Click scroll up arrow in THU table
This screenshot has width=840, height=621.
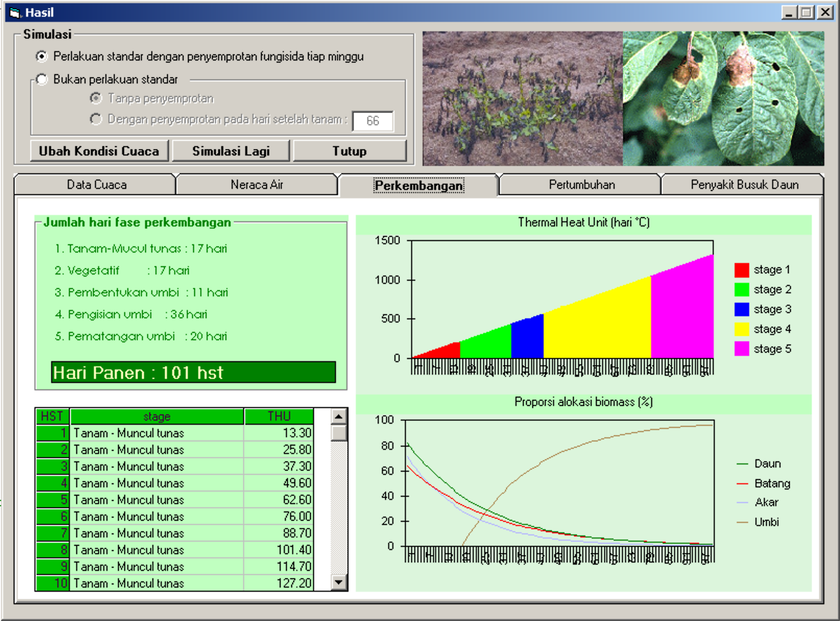click(339, 416)
